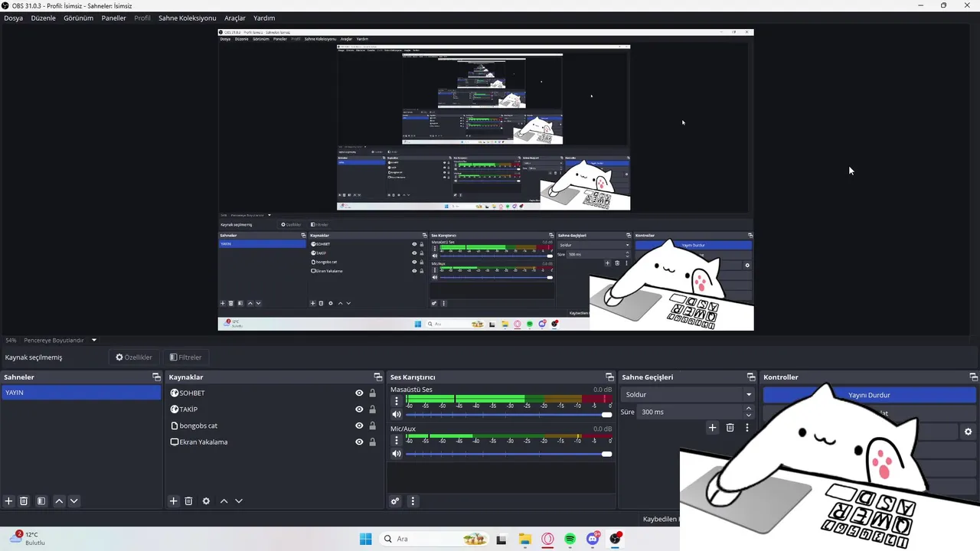This screenshot has height=551, width=980.
Task: Move source up in Kaynaklar panel
Action: tap(224, 501)
